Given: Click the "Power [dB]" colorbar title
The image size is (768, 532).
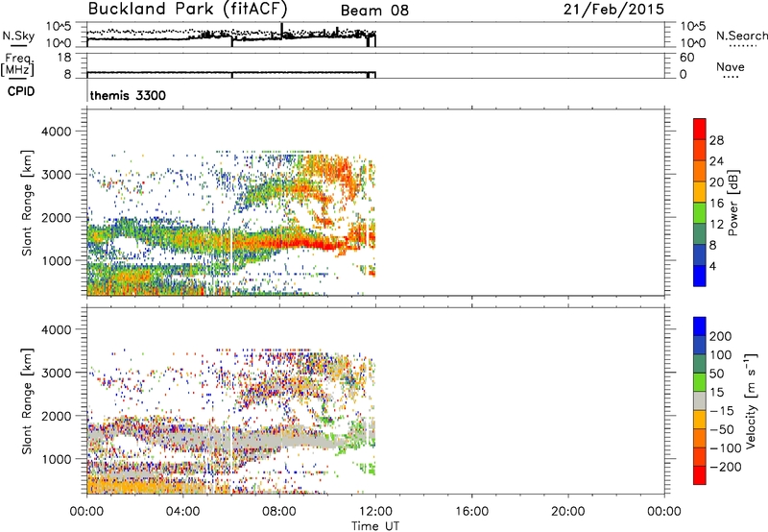Looking at the screenshot, I should (732, 203).
